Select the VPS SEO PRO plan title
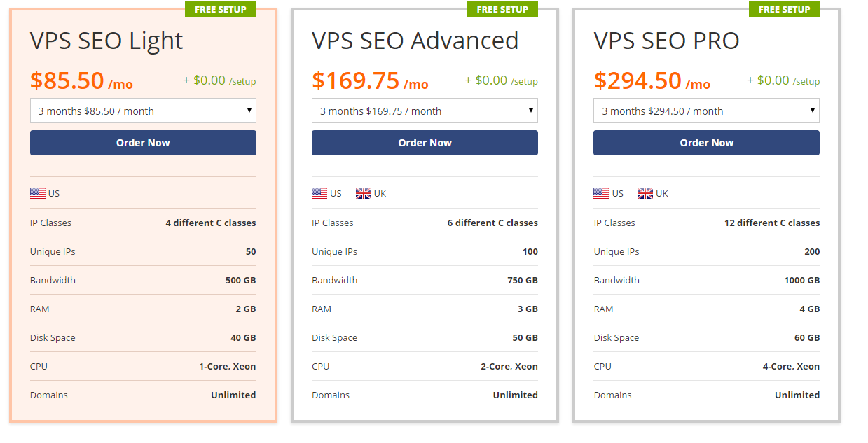This screenshot has width=868, height=443. pos(666,41)
